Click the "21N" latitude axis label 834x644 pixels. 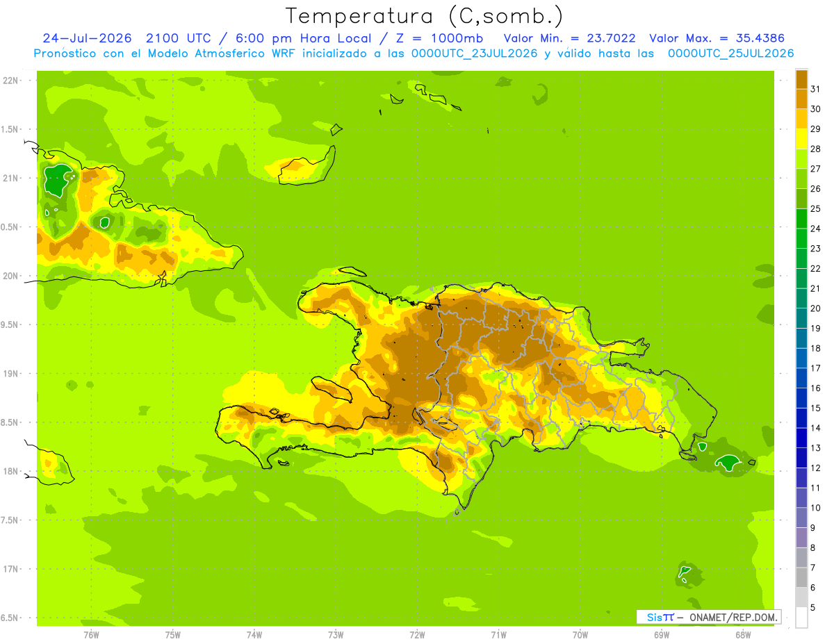tap(9, 178)
